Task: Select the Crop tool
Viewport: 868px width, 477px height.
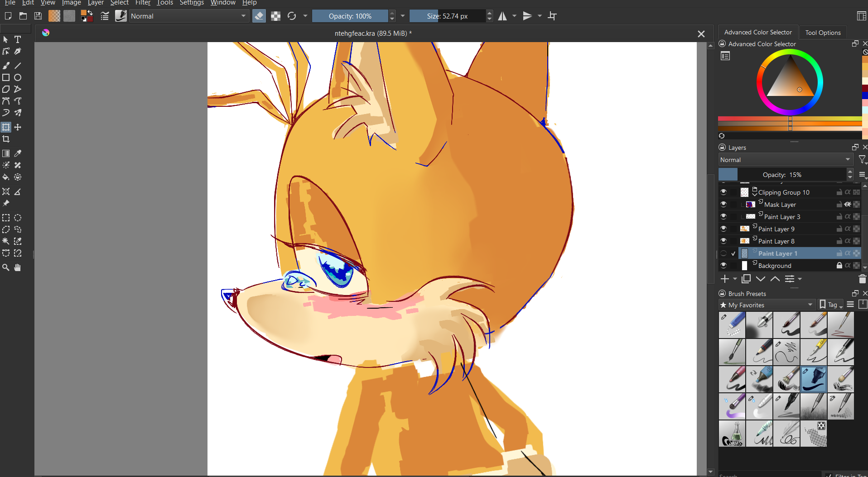Action: [6, 139]
